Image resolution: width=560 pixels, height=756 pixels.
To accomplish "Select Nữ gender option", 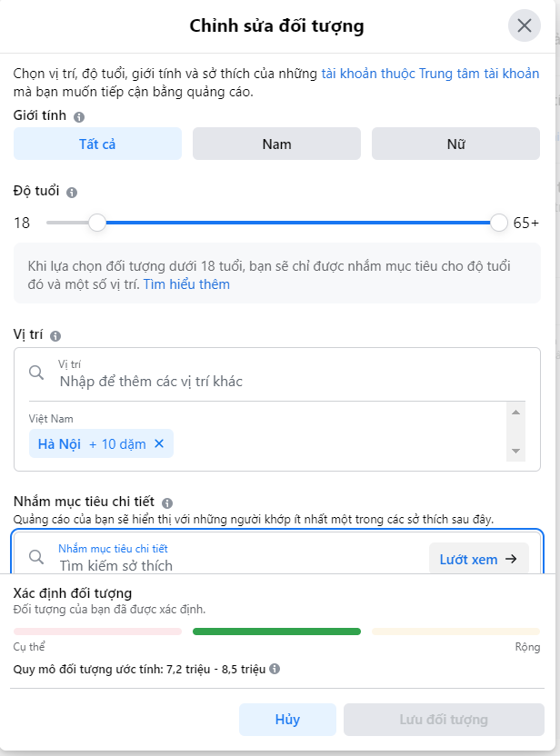I will pos(455,144).
